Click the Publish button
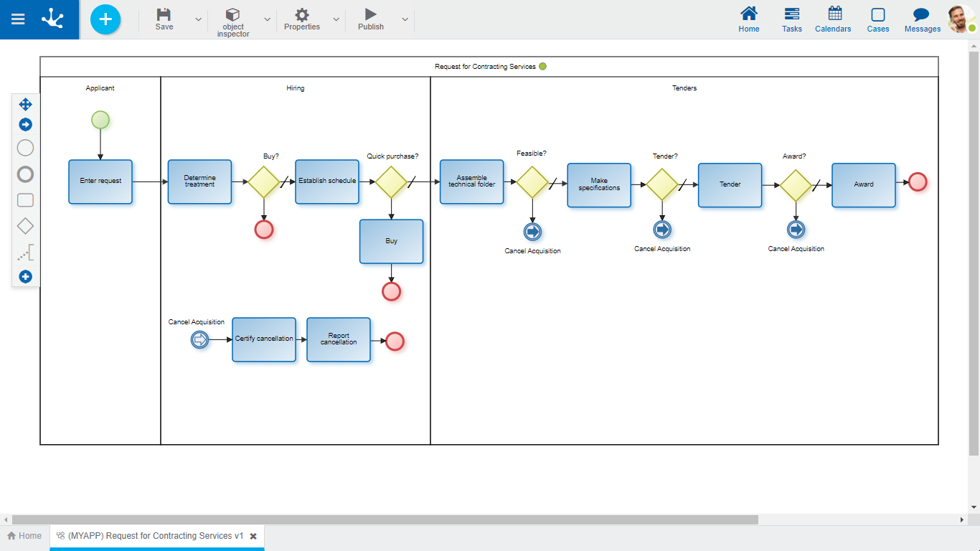This screenshot has width=980, height=551. pos(371,19)
